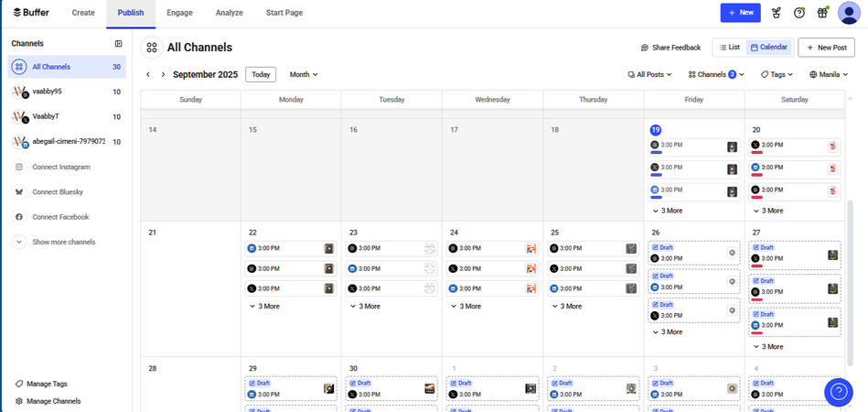Click the Share Feedback chat icon
The height and width of the screenshot is (412, 868).
[x=644, y=48]
